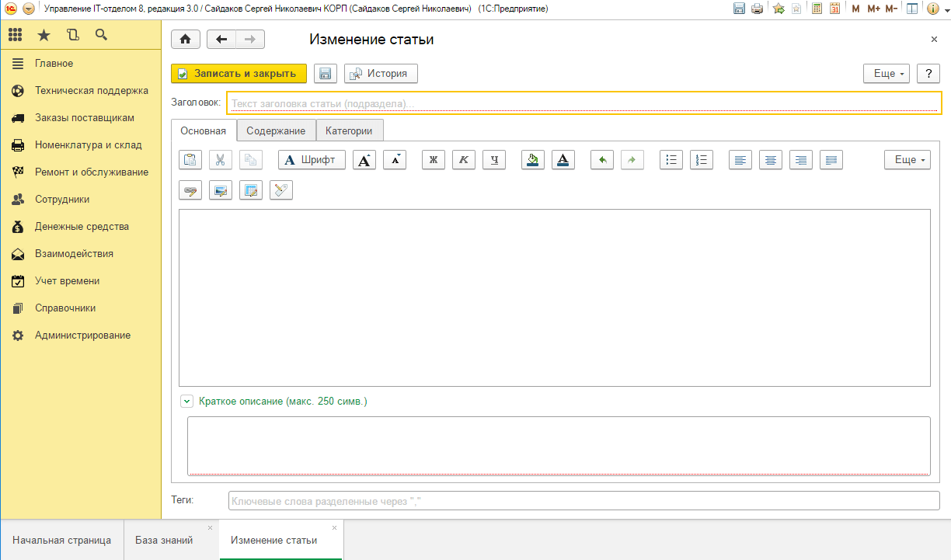Switch to the Категории tab
Screen dimensions: 951x560
pos(349,131)
